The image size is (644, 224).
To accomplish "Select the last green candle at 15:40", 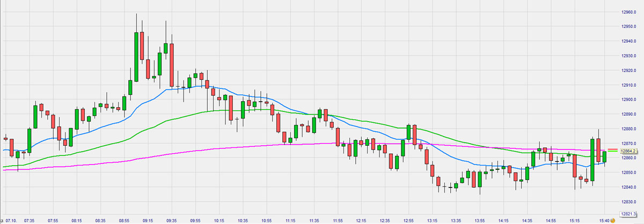I will click(605, 156).
